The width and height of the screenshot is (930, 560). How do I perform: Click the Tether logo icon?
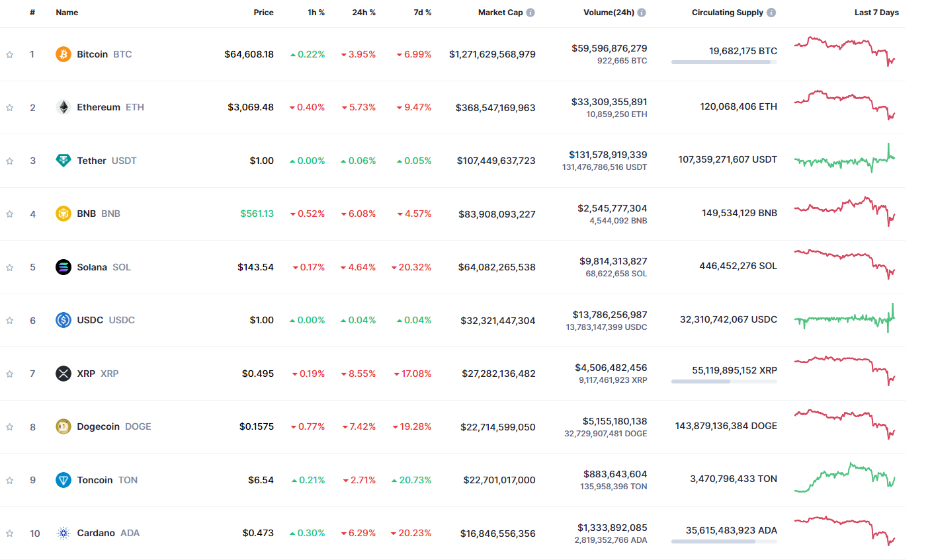point(63,161)
